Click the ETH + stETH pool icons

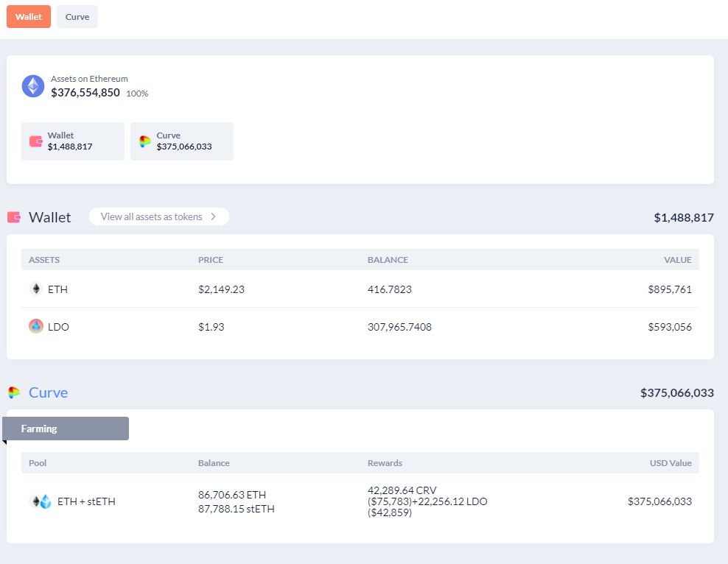[41, 501]
